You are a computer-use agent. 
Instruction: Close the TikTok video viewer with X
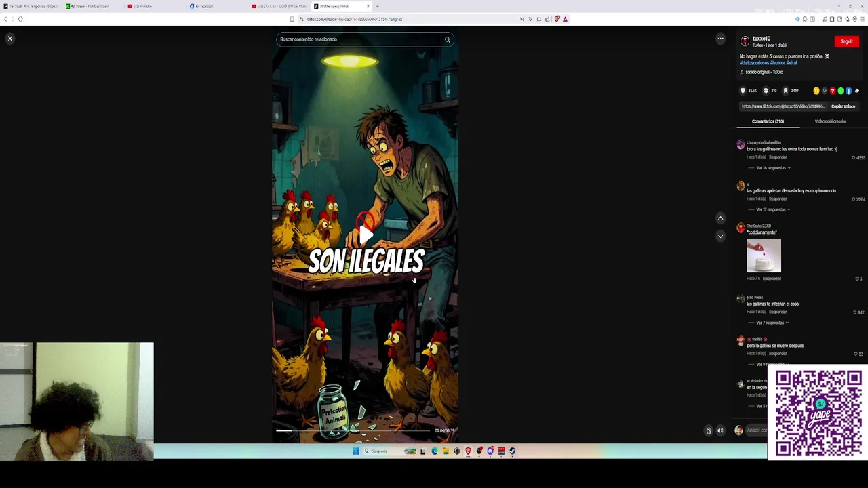pyautogui.click(x=10, y=39)
